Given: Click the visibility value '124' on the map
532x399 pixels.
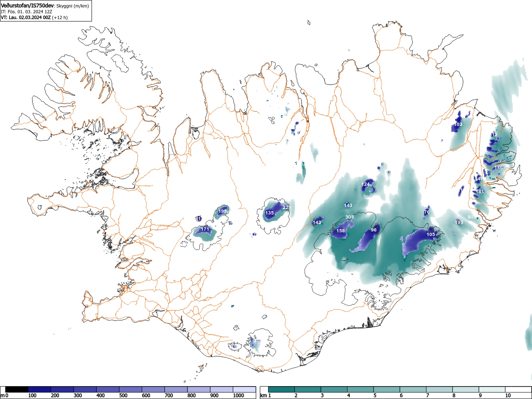Looking at the screenshot, I should [x=366, y=184].
